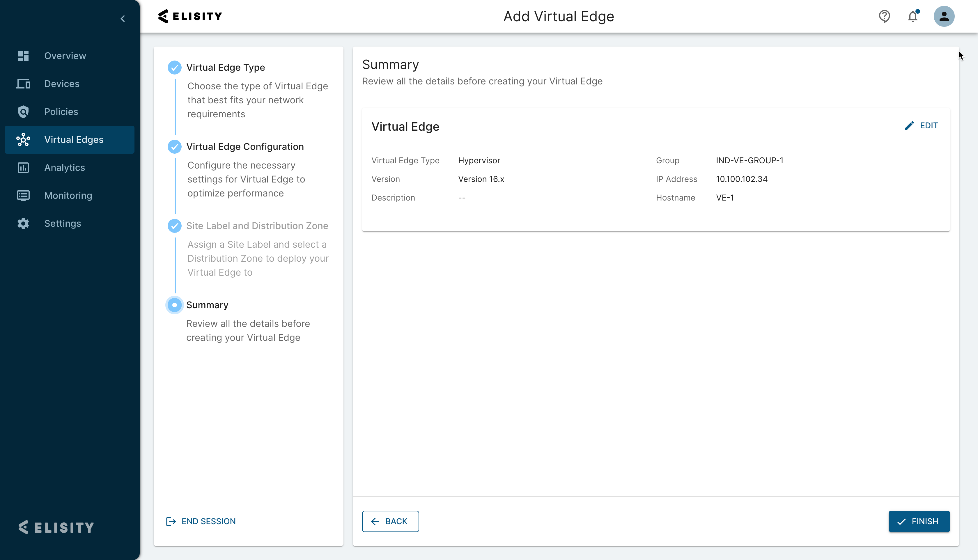Screen dimensions: 978x560
Task: Click the help question mark icon
Action: [884, 16]
